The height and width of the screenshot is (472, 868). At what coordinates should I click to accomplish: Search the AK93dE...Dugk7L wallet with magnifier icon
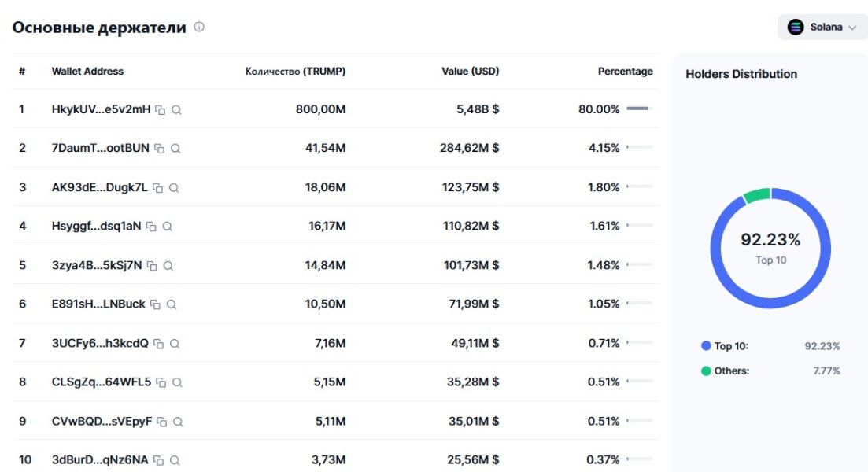[x=174, y=188]
